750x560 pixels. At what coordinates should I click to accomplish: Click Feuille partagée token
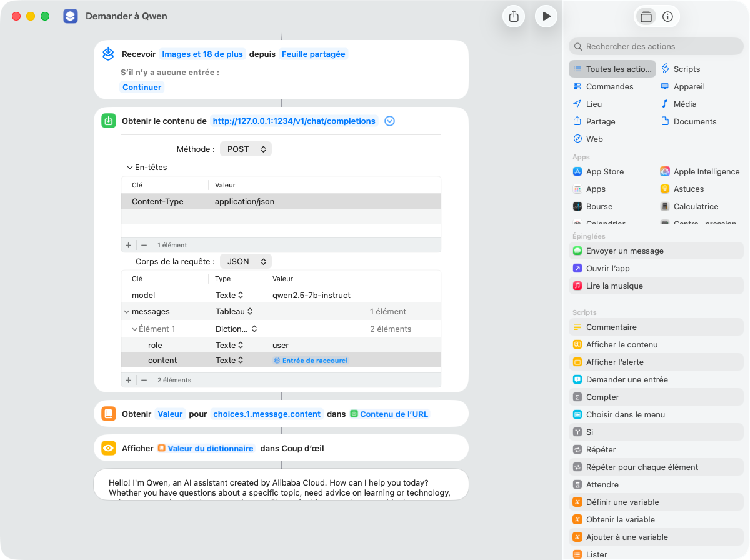point(314,54)
